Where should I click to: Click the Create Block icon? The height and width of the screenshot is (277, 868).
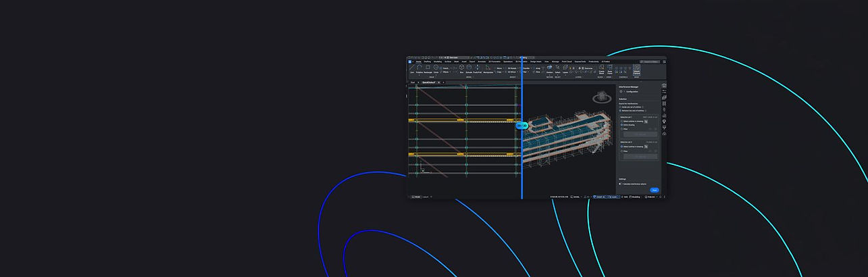point(601,70)
